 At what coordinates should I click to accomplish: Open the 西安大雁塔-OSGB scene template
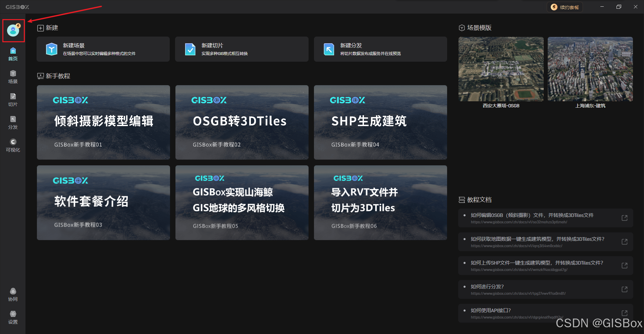click(501, 69)
